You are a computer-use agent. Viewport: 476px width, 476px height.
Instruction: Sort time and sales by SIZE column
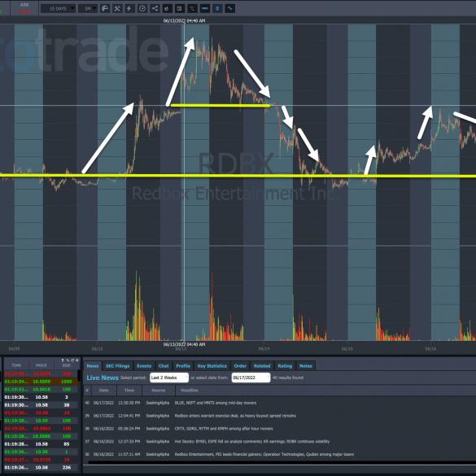tap(67, 365)
